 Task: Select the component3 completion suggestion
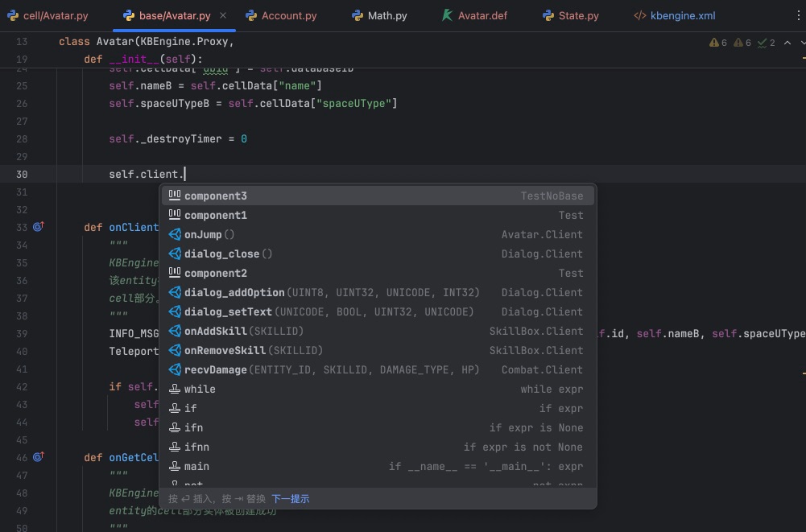216,196
